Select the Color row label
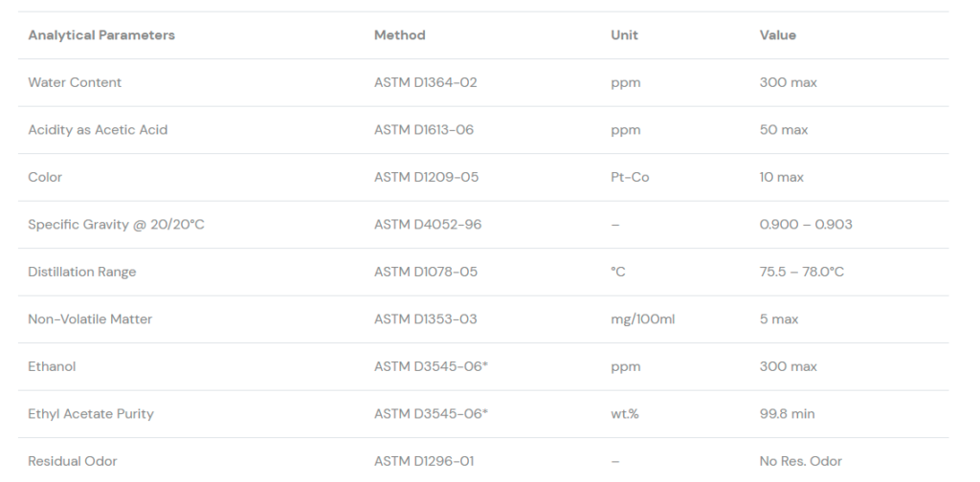 (45, 177)
